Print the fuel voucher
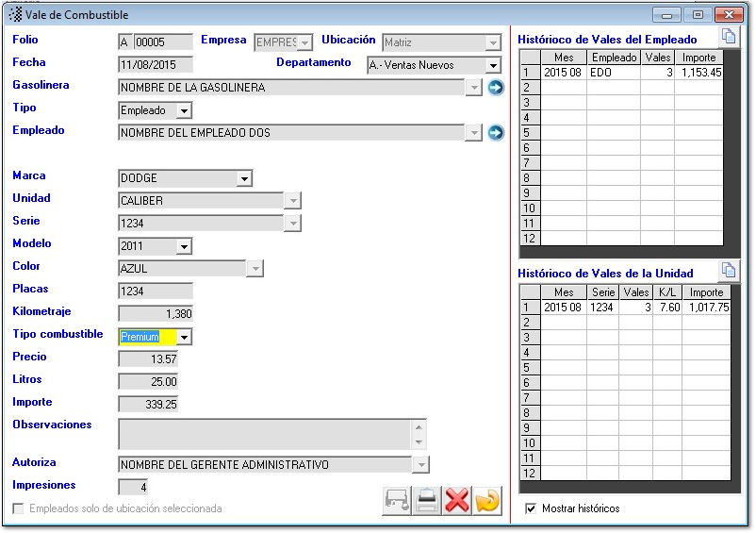Image resolution: width=756 pixels, height=533 pixels. coord(427,501)
